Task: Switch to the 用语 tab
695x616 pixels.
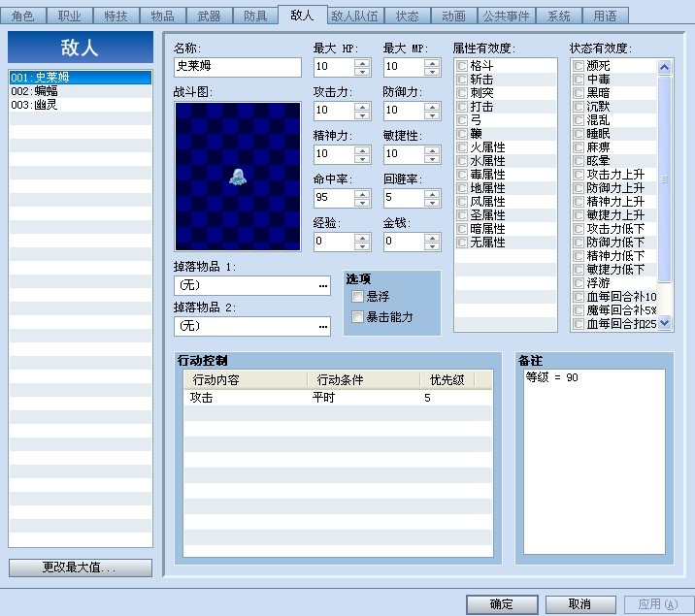Action: [605, 16]
